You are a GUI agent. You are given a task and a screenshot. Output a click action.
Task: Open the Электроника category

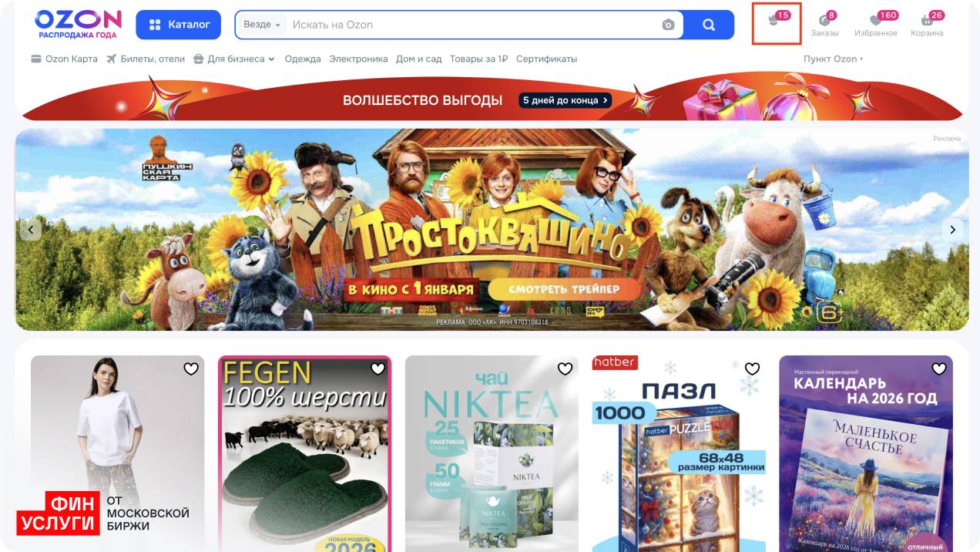click(358, 59)
